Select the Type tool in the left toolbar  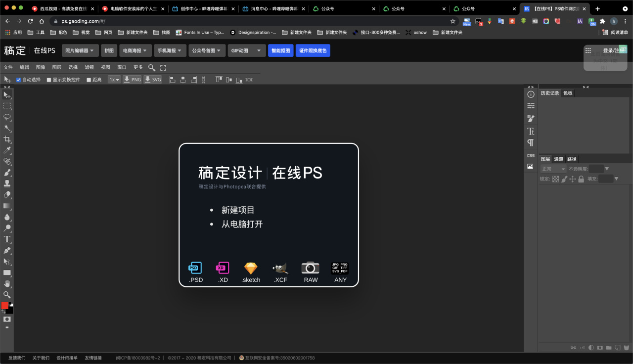tap(7, 239)
